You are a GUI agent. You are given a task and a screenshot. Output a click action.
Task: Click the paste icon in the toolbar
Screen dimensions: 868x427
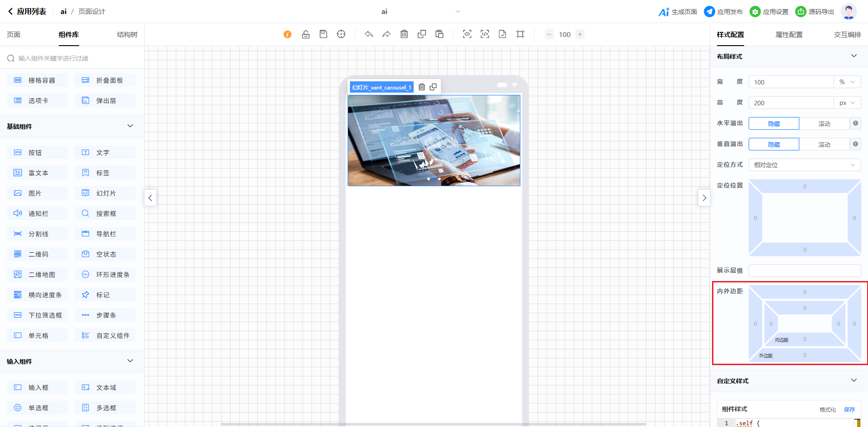pyautogui.click(x=439, y=34)
